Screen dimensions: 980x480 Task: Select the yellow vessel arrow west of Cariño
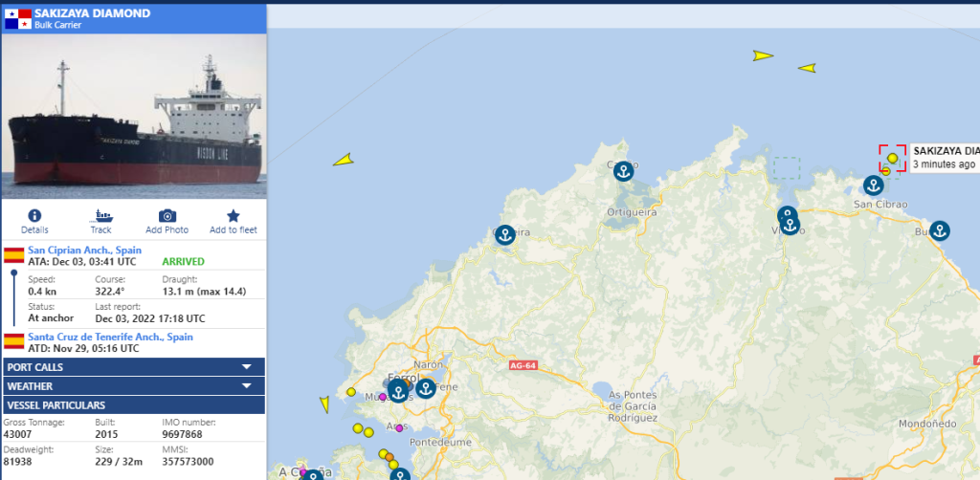[x=344, y=160]
